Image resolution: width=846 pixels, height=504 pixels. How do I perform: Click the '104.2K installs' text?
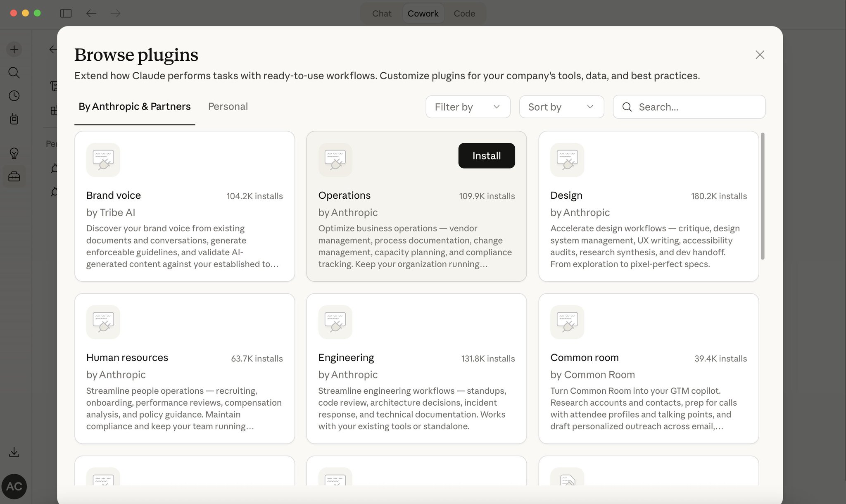pos(254,196)
